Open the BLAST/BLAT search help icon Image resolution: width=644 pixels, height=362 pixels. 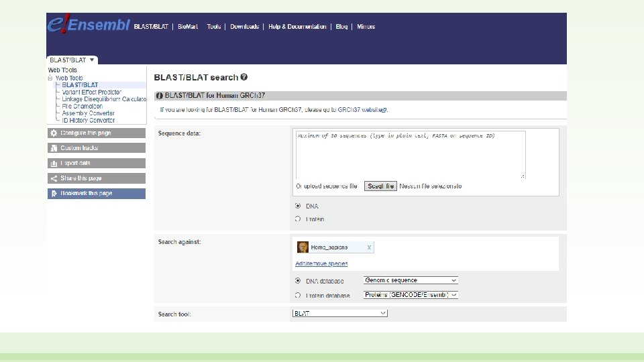coord(244,76)
